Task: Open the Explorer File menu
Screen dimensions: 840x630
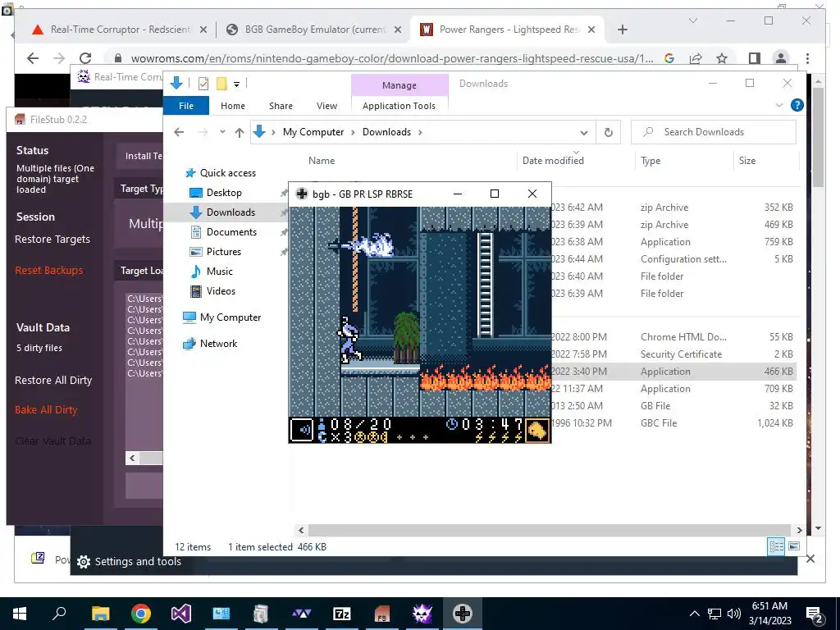Action: point(186,106)
